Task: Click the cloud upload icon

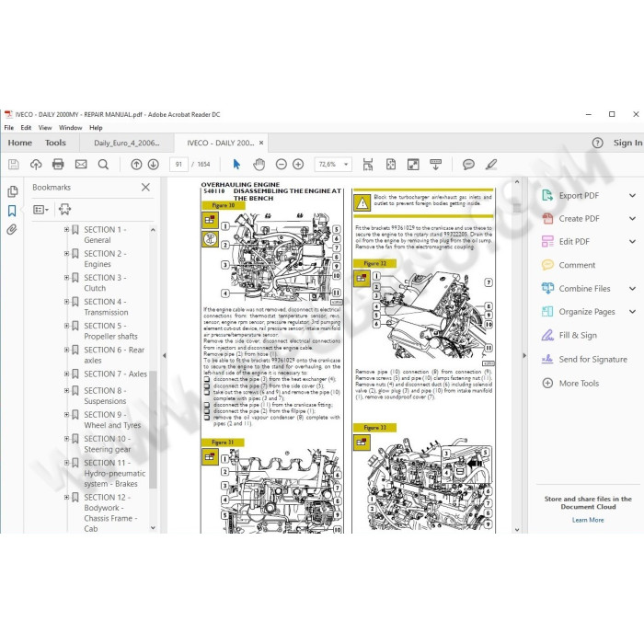Action: pyautogui.click(x=36, y=165)
